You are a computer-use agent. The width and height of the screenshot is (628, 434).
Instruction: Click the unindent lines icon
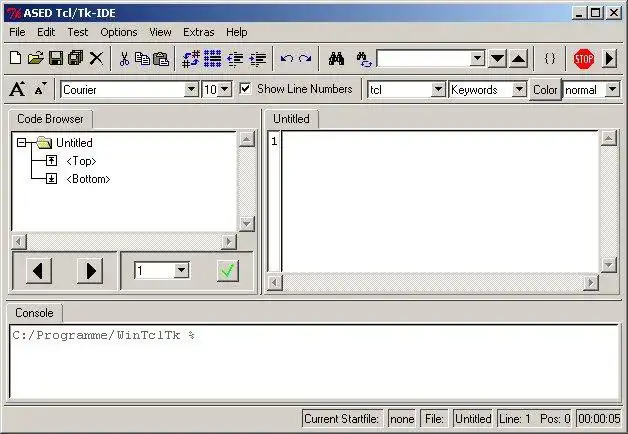coord(235,59)
